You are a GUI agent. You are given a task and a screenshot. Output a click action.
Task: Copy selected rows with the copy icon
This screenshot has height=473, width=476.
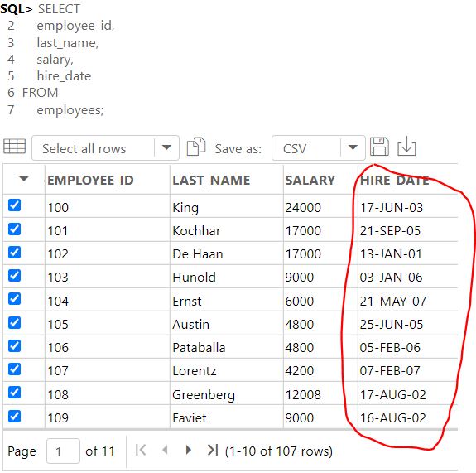click(x=196, y=147)
